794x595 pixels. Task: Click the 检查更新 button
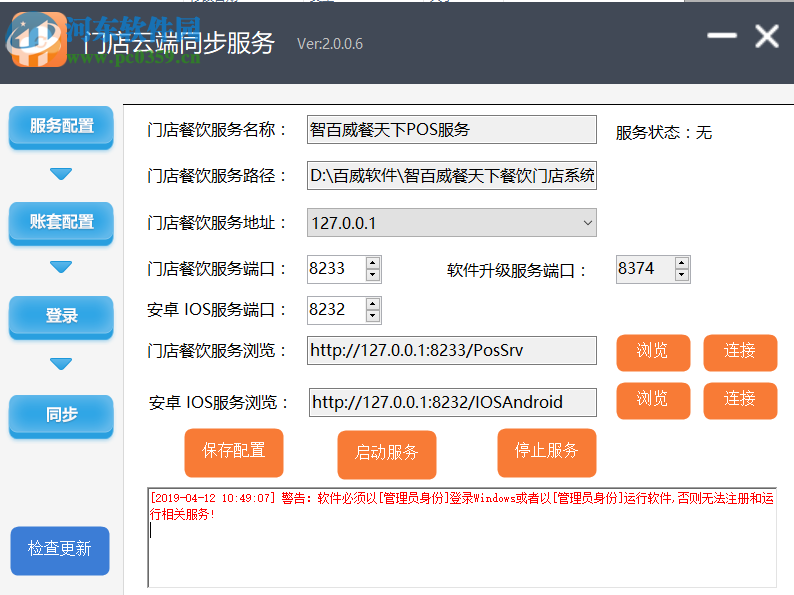point(60,550)
